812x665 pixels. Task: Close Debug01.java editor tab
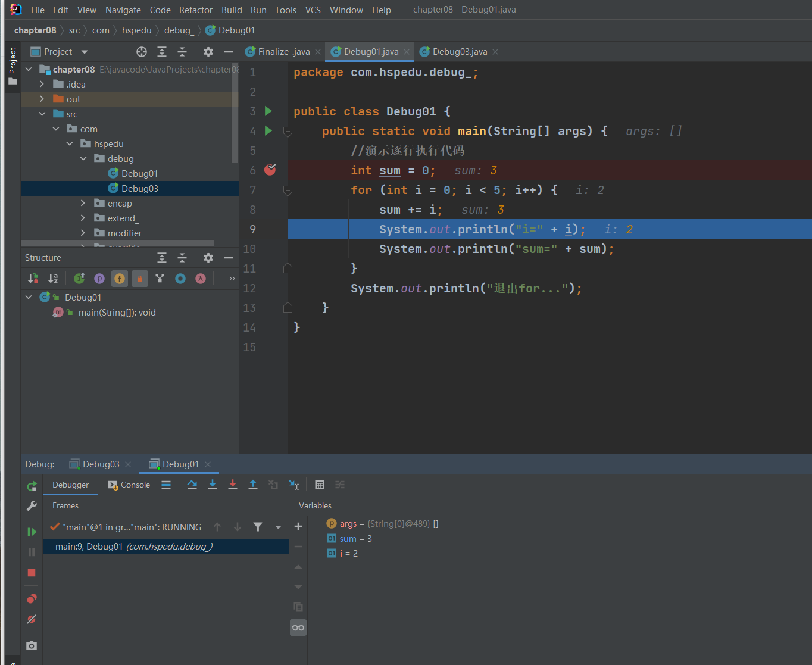[x=407, y=52]
